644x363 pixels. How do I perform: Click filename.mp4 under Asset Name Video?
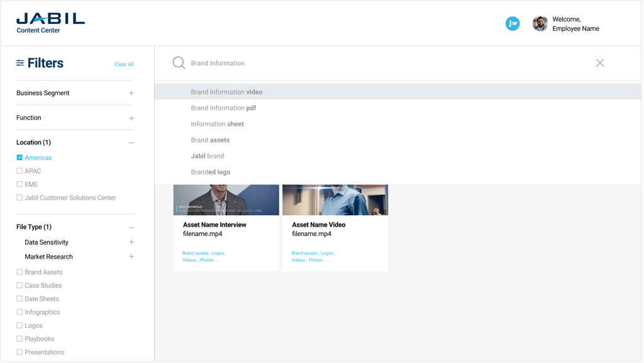pos(312,234)
